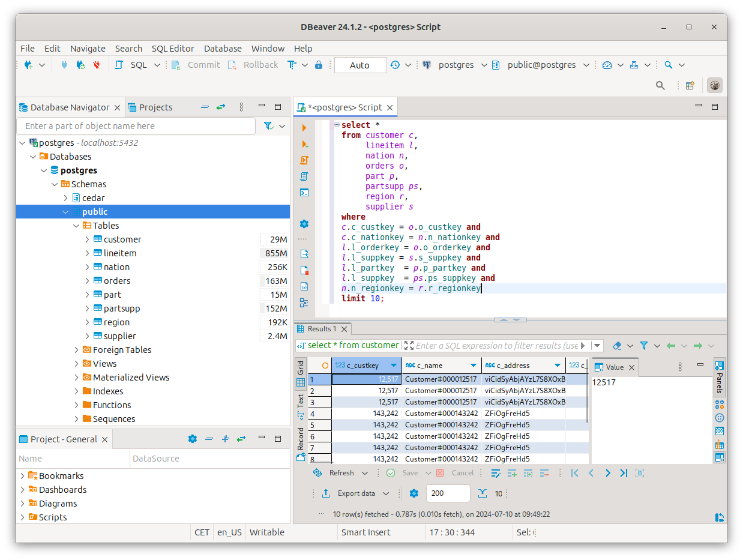Click the results configuration gear icon

[414, 493]
